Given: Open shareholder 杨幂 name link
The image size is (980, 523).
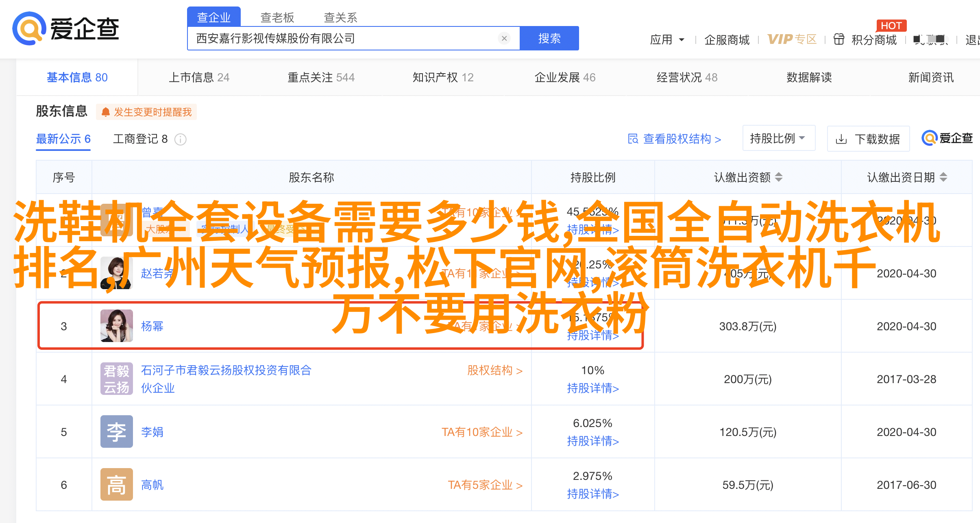Looking at the screenshot, I should click(152, 326).
